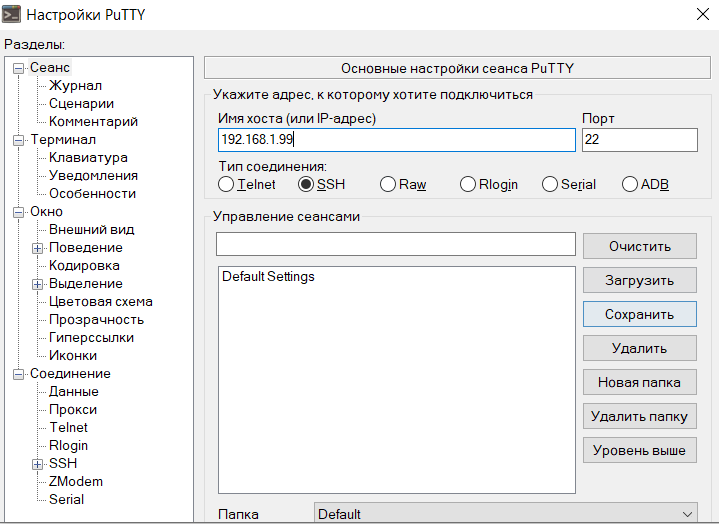The height and width of the screenshot is (524, 719).
Task: Open the Журнал section
Action: coord(75,85)
